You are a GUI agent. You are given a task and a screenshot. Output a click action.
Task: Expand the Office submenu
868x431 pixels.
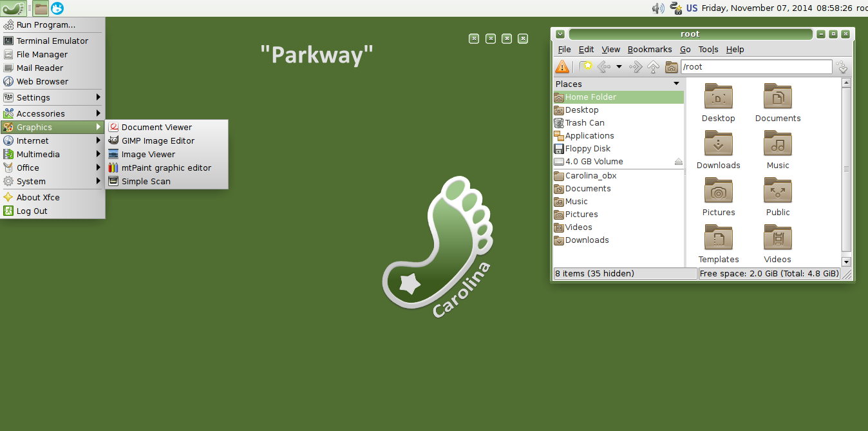(x=52, y=168)
